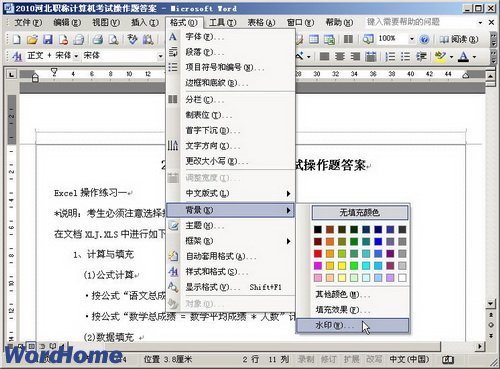Click the Decrease Indent icon
This screenshot has width=500, height=369.
[421, 56]
